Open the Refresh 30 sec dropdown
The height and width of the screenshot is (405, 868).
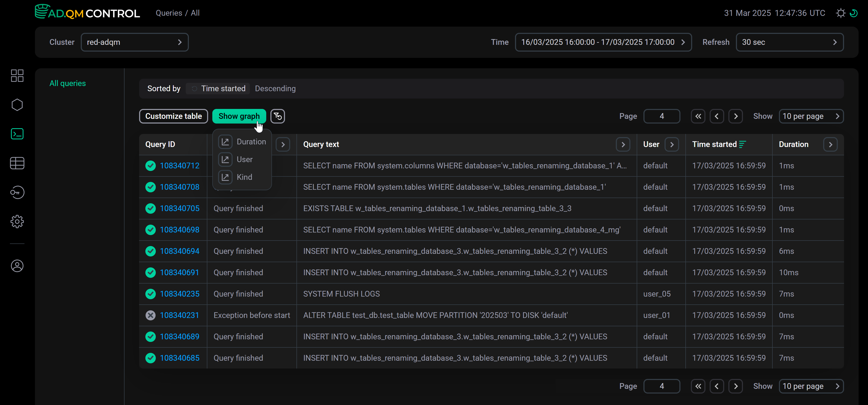[789, 42]
